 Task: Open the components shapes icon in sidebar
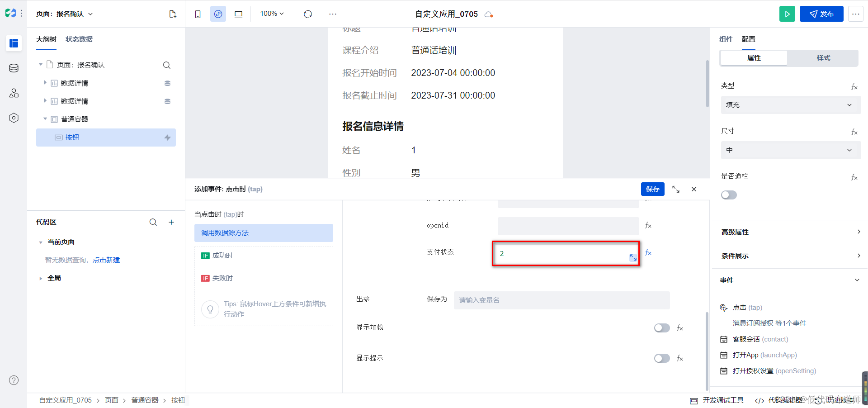(14, 93)
